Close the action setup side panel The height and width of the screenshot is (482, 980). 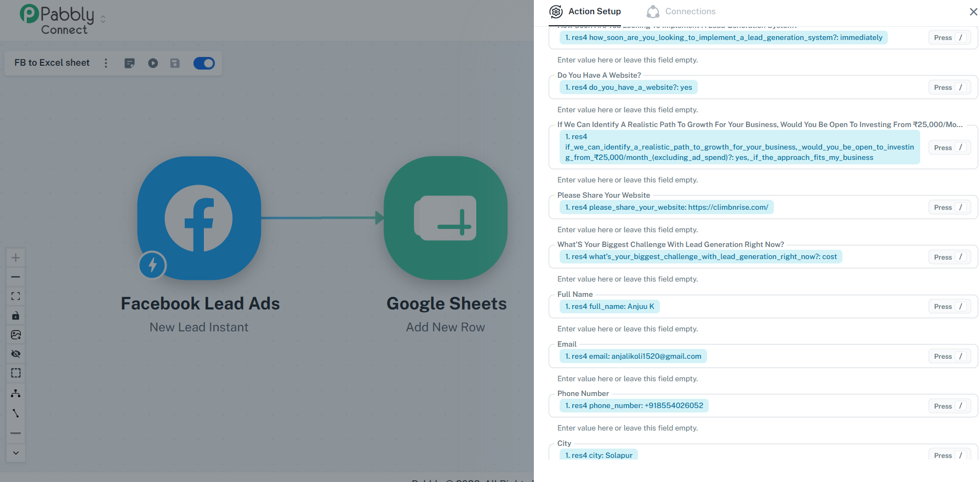(x=973, y=12)
